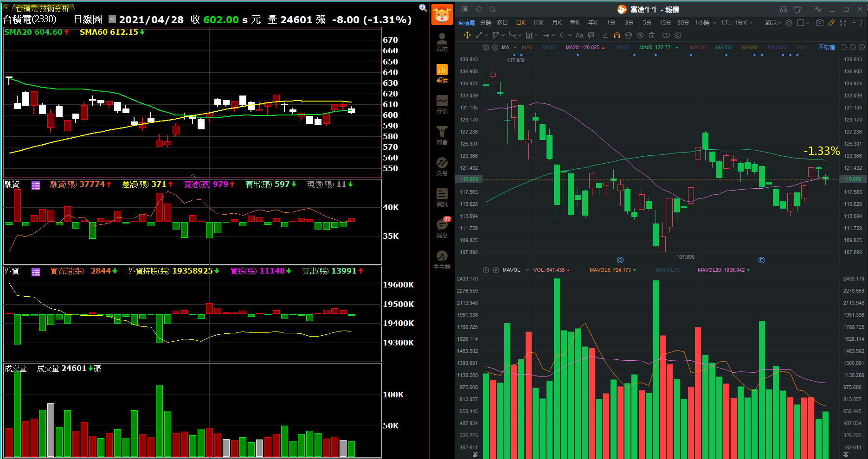Zoom in the chart with plus button
This screenshot has width=868, height=459.
click(x=862, y=47)
